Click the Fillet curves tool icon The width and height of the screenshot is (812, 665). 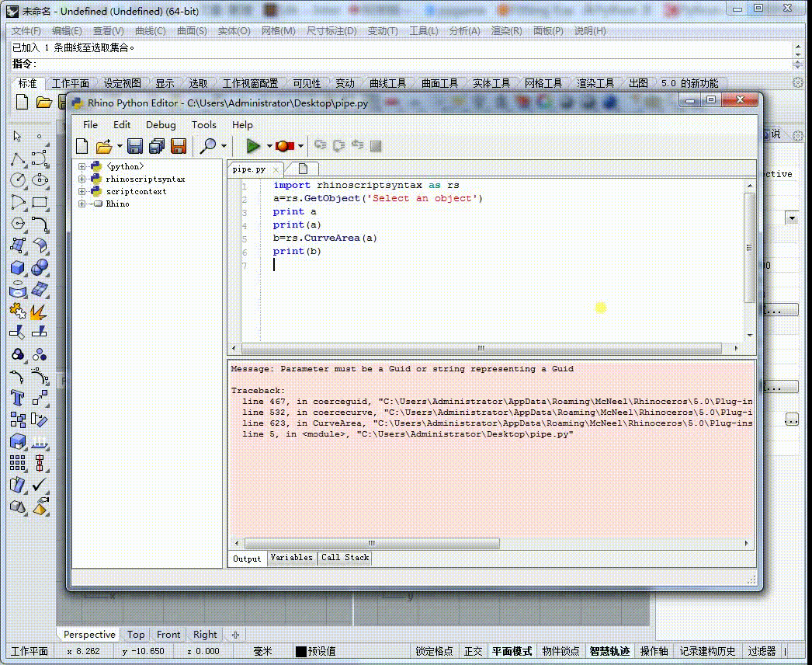(40, 224)
